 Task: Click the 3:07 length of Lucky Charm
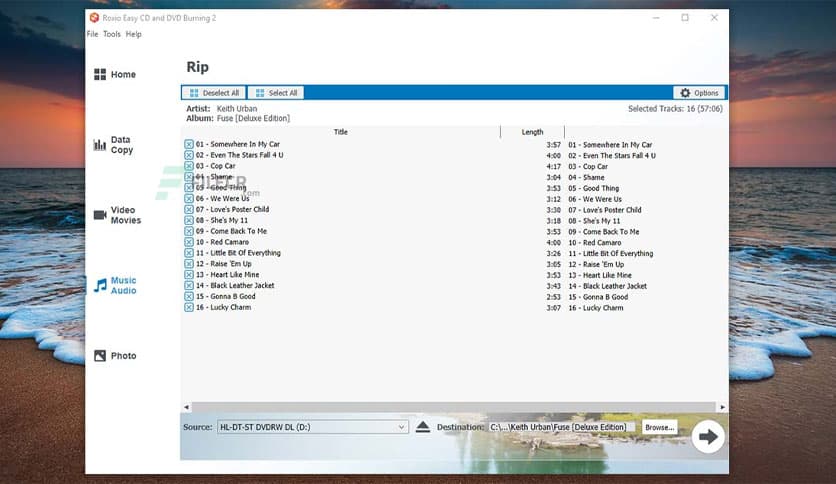553,308
